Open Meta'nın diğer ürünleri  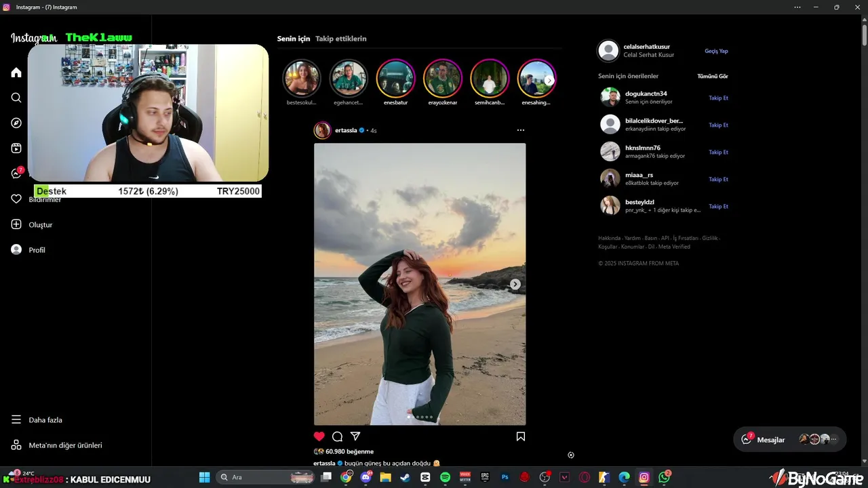tap(56, 445)
